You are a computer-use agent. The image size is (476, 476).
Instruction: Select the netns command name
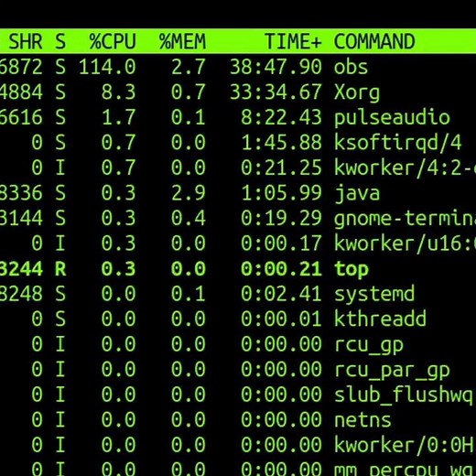coord(362,420)
